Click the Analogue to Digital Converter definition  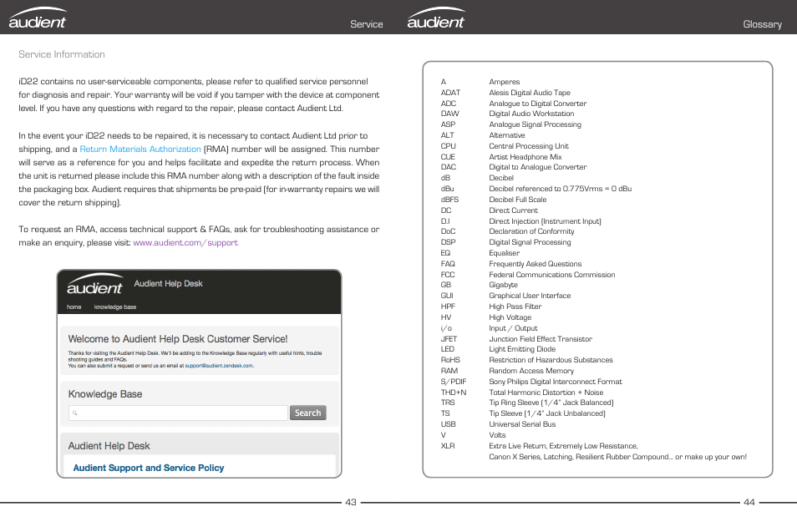point(538,104)
